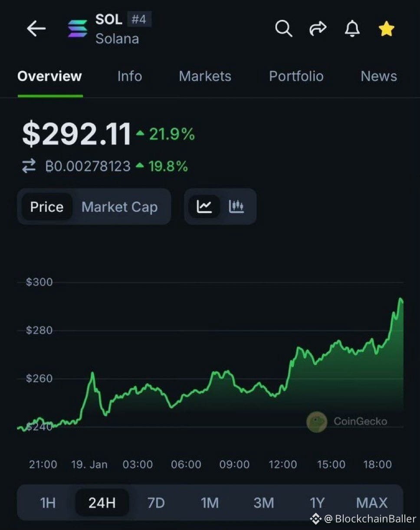Tap the chart peak near $292
The height and width of the screenshot is (530, 420).
401,300
